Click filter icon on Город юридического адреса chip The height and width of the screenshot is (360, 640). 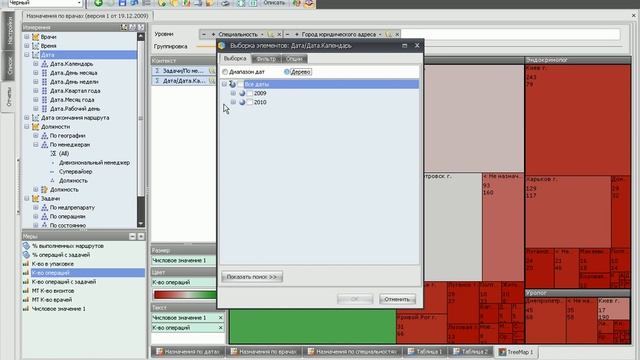(388, 34)
